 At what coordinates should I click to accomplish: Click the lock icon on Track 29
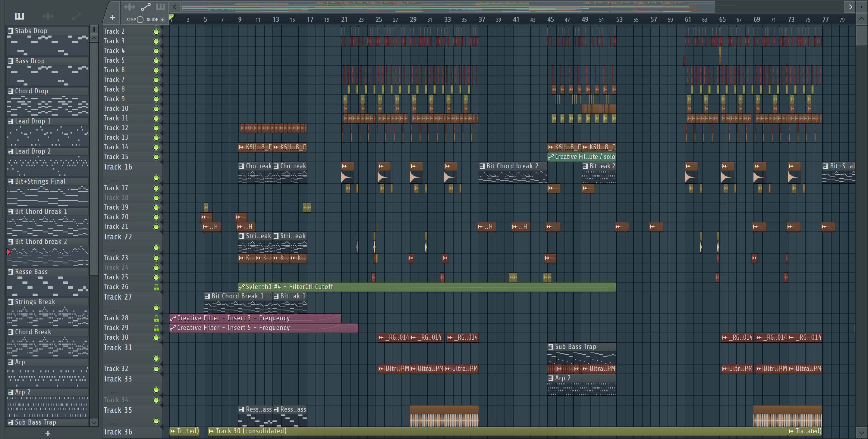[x=156, y=328]
